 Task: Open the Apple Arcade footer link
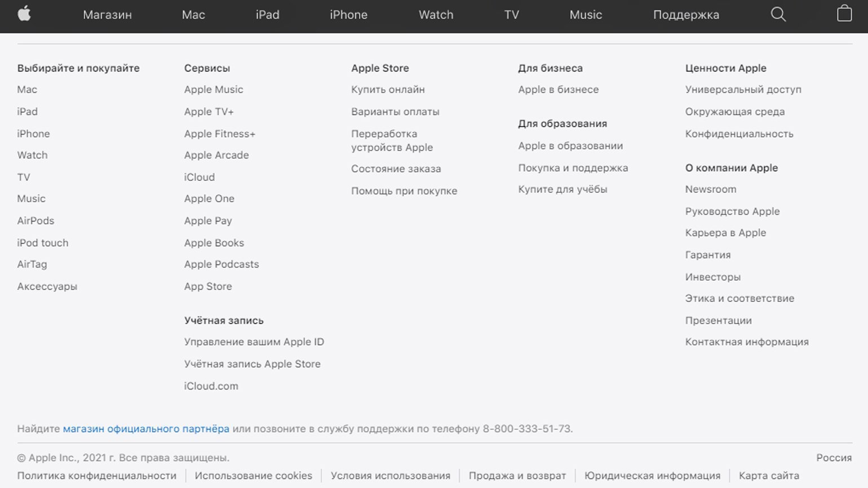coord(216,155)
